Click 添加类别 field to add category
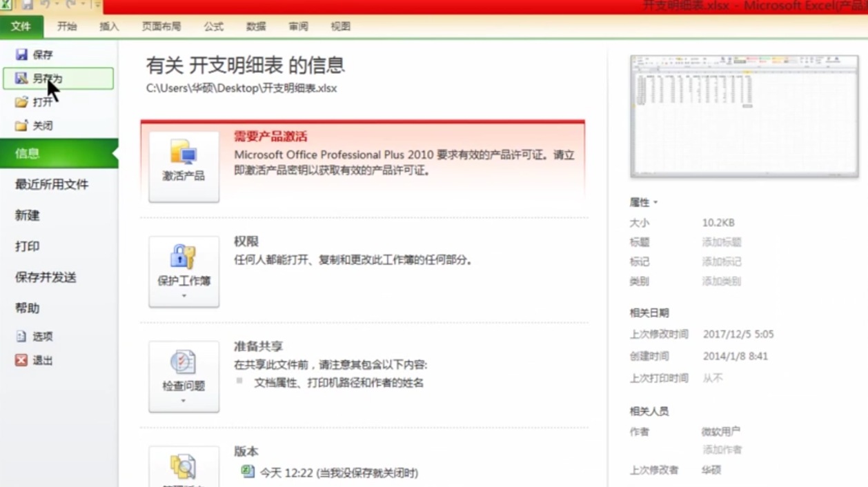Viewport: 868px width, 487px height. click(722, 281)
